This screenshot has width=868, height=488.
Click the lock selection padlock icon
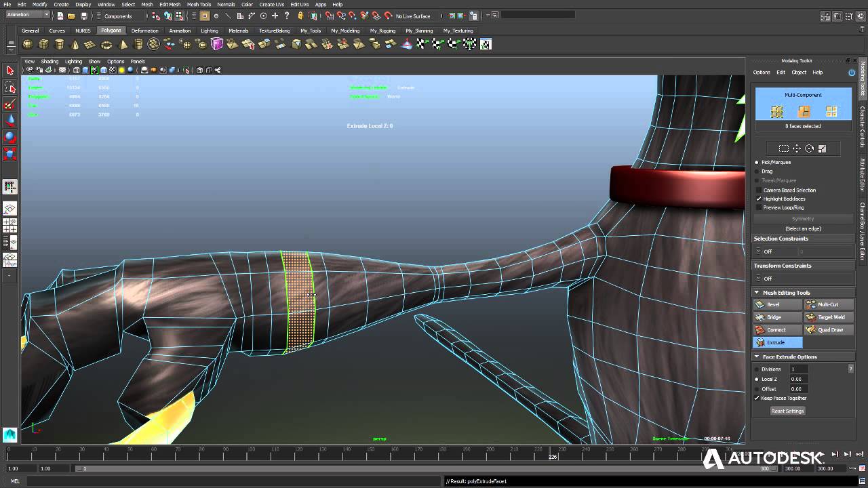click(300, 16)
